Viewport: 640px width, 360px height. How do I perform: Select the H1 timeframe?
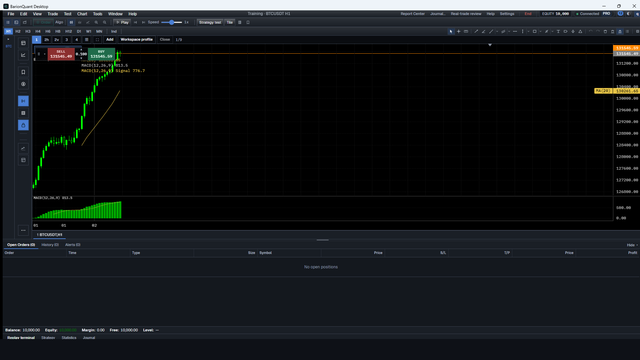[8, 31]
